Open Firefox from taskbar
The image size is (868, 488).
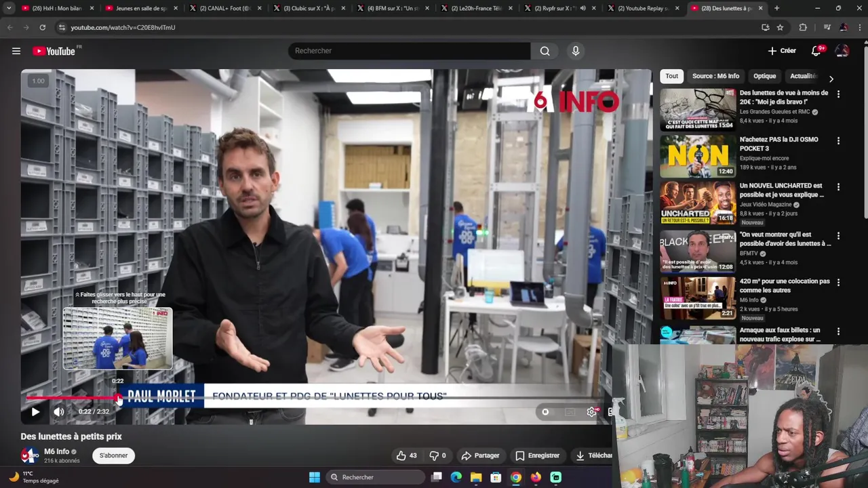click(536, 477)
